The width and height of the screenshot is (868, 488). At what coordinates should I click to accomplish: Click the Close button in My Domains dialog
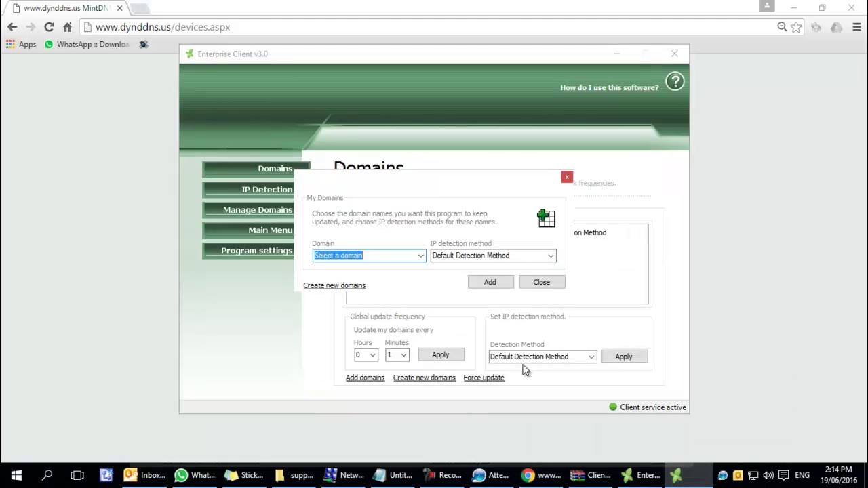click(x=542, y=282)
